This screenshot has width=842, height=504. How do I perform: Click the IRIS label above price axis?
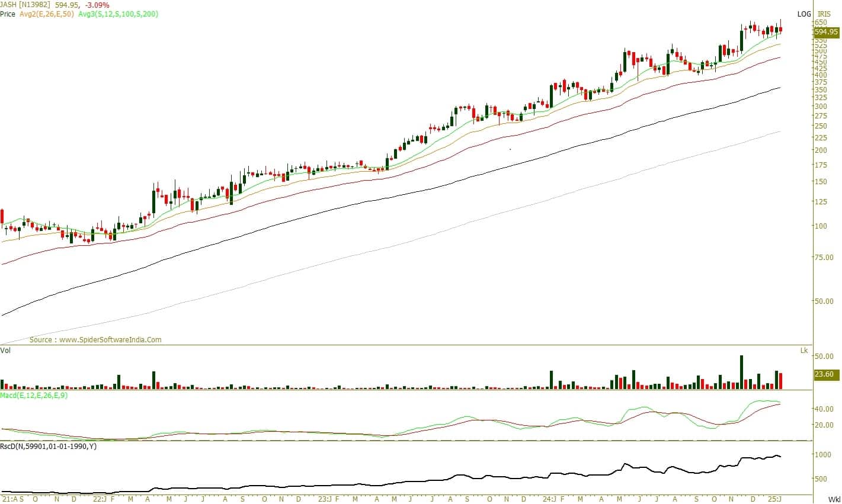pyautogui.click(x=824, y=14)
